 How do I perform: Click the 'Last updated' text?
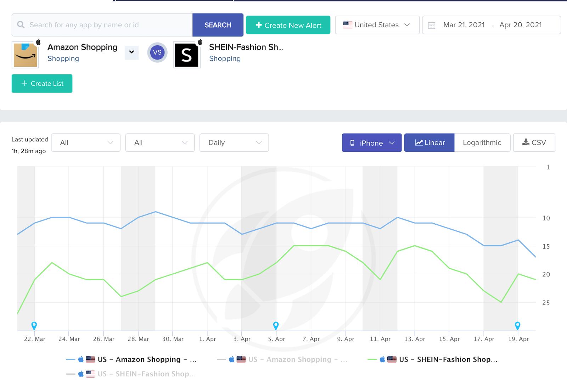(x=30, y=139)
